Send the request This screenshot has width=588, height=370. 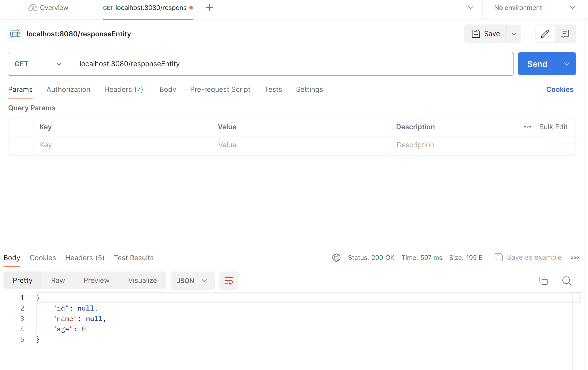[537, 64]
